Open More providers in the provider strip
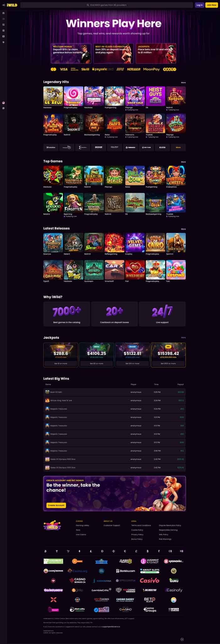The width and height of the screenshot is (220, 644). [178, 147]
